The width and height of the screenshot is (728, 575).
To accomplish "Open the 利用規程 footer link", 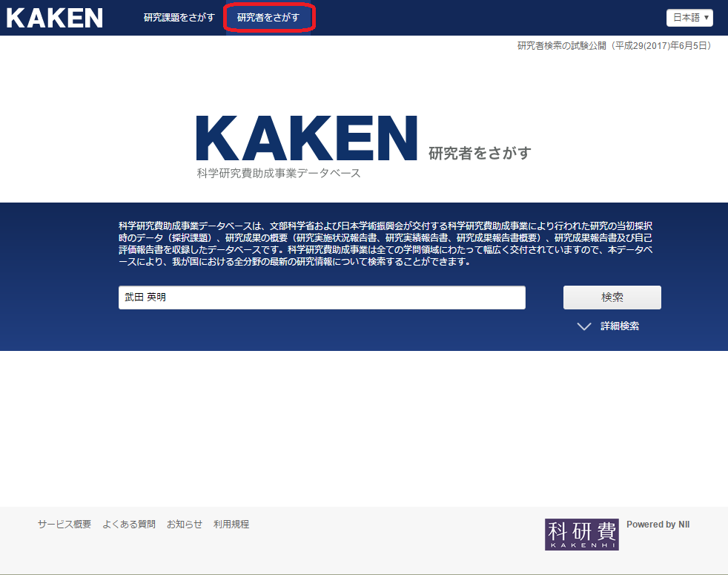I will 231,525.
